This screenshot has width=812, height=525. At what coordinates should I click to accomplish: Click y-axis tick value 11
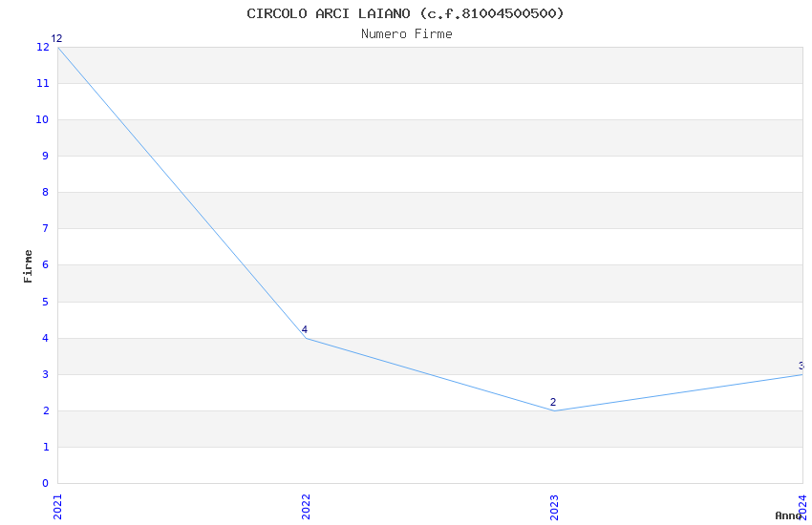42,83
